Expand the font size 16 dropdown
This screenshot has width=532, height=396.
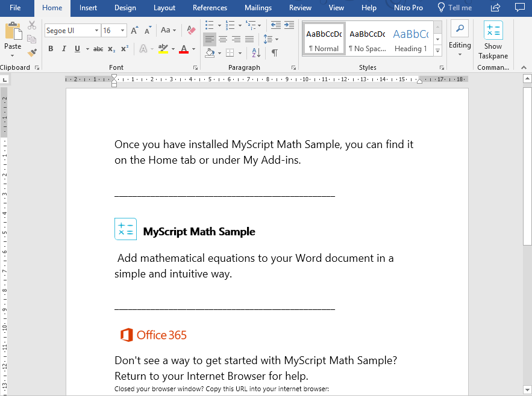123,30
